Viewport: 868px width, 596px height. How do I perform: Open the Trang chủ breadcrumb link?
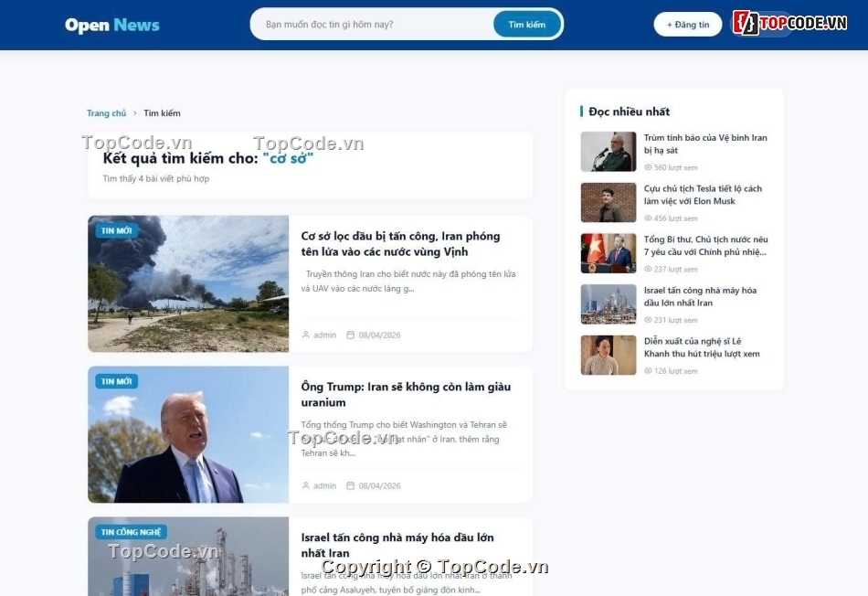[x=106, y=113]
